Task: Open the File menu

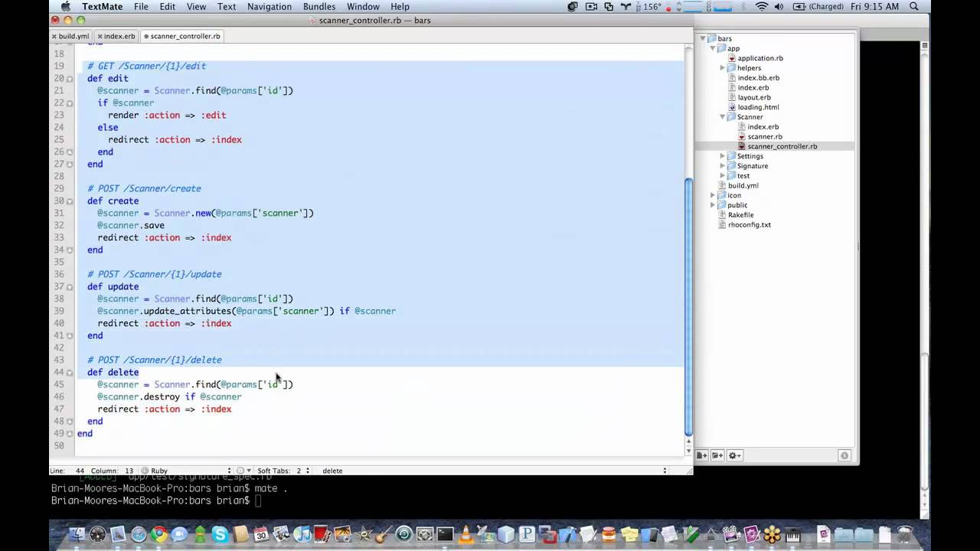Action: click(x=141, y=6)
